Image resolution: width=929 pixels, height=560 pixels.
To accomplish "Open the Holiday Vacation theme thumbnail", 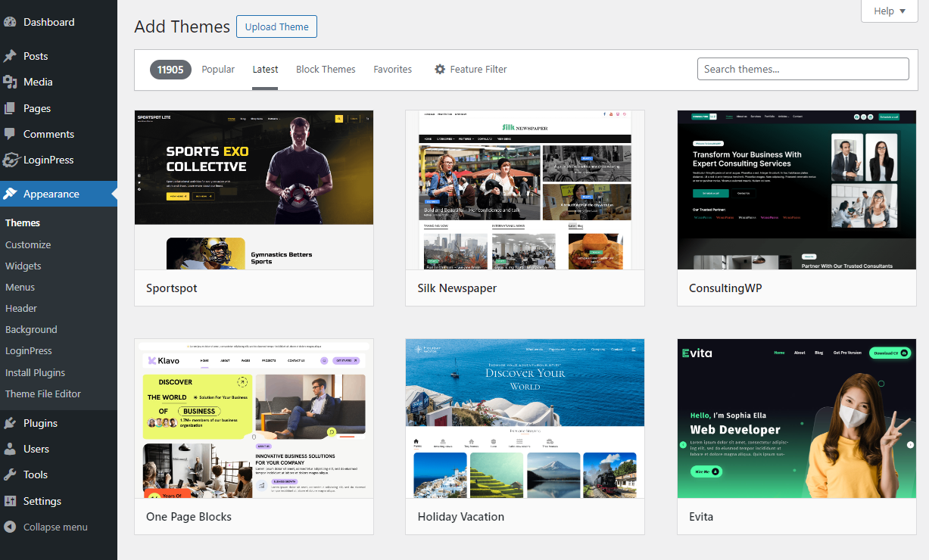I will 525,418.
